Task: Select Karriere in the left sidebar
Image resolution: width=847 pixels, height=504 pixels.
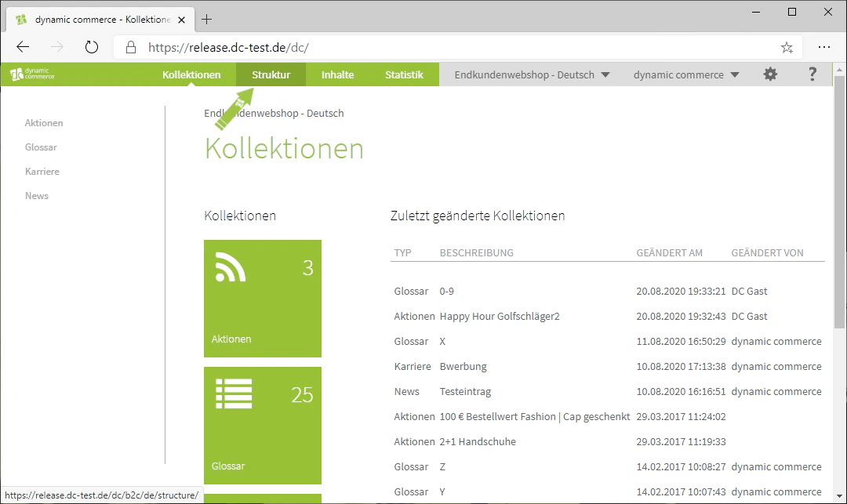Action: coord(42,172)
